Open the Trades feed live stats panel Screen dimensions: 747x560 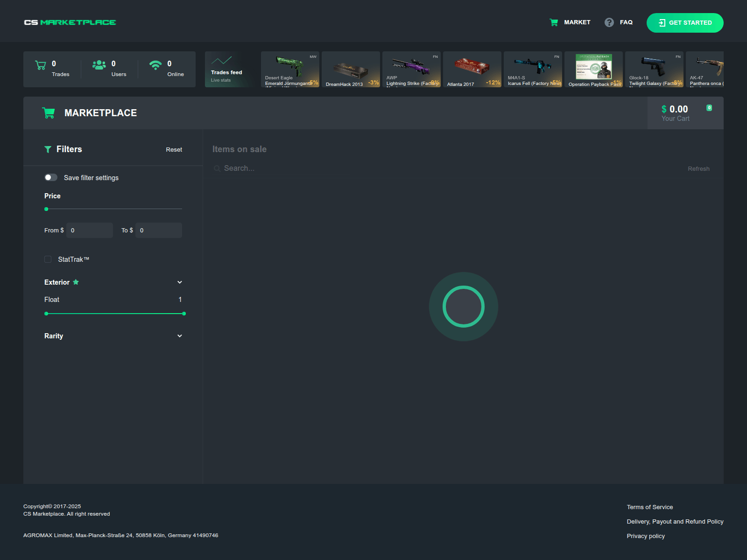pyautogui.click(x=230, y=69)
